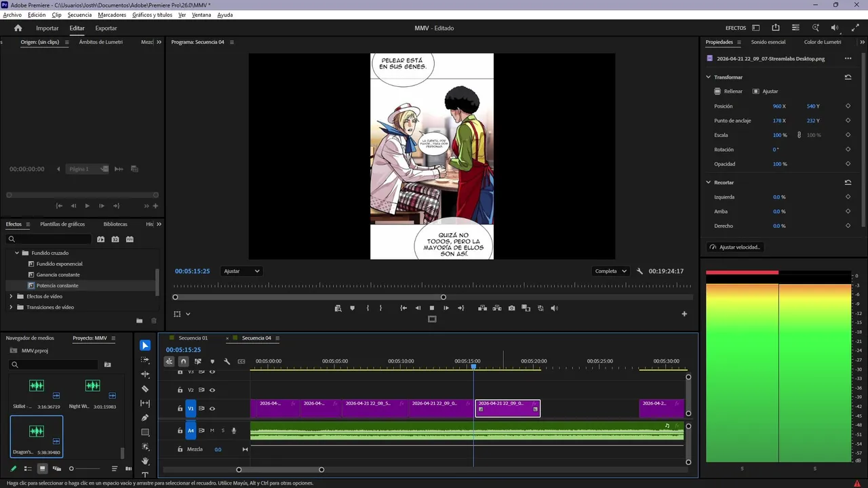Select the Track Select Forward tool
The height and width of the screenshot is (488, 868).
[x=145, y=360]
